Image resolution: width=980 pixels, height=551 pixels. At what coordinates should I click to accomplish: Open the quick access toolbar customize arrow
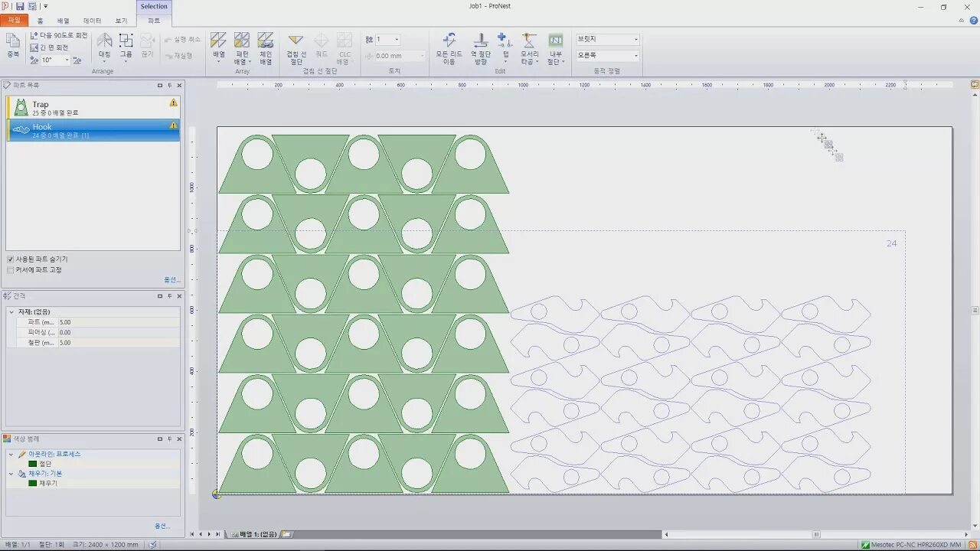pos(45,6)
